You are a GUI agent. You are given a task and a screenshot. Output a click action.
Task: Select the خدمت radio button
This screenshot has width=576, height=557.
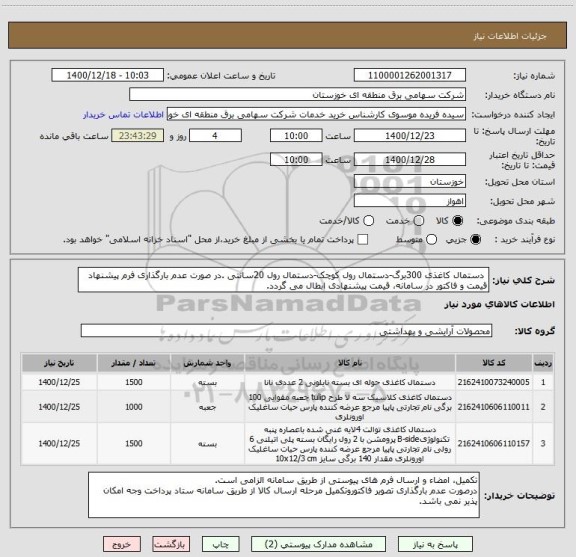click(419, 220)
